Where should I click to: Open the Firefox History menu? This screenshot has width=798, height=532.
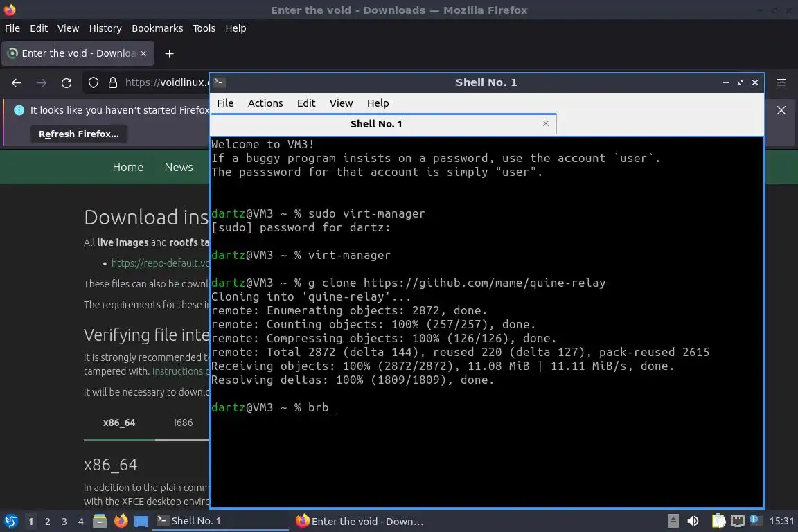point(105,28)
